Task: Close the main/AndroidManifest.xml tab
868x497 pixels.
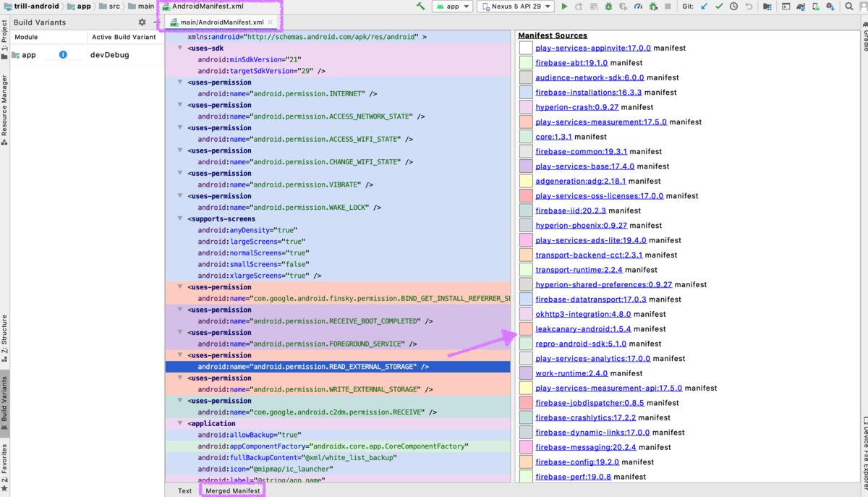Action: pos(271,22)
